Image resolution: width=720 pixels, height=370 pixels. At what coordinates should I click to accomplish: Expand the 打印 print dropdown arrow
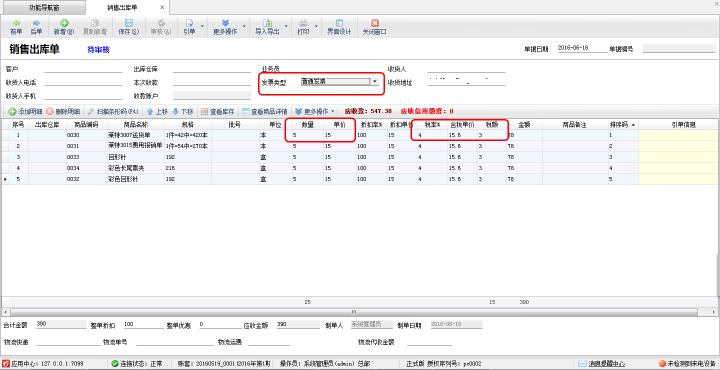pos(316,27)
